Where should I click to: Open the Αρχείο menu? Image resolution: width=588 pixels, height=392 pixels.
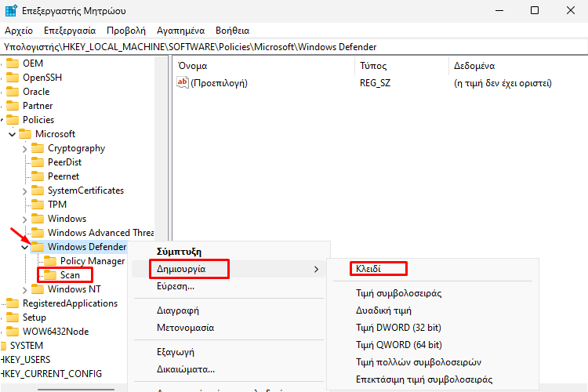(19, 31)
